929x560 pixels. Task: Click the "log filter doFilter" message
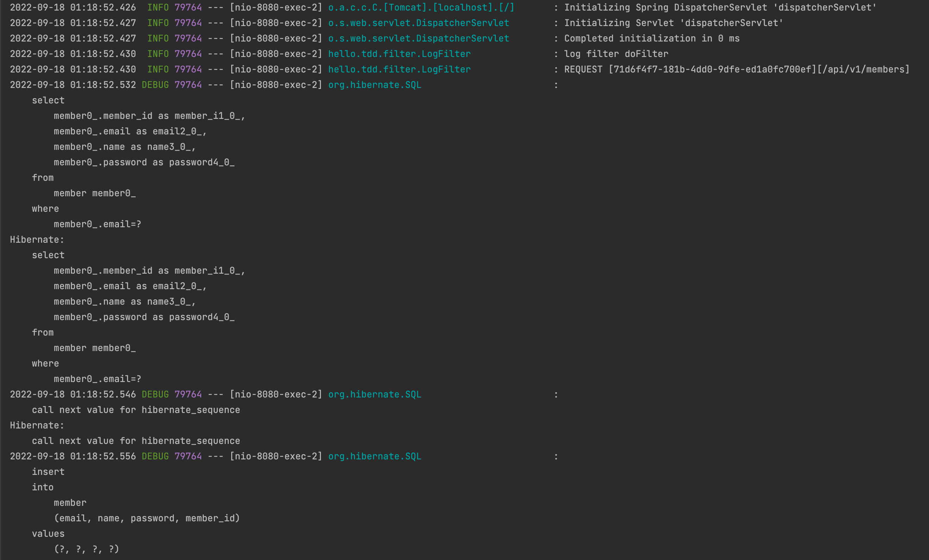(616, 54)
